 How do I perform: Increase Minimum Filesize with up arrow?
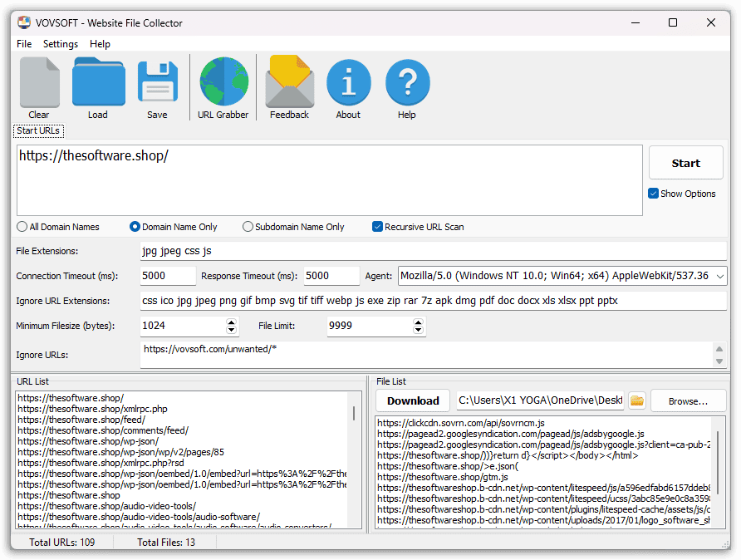pyautogui.click(x=231, y=322)
